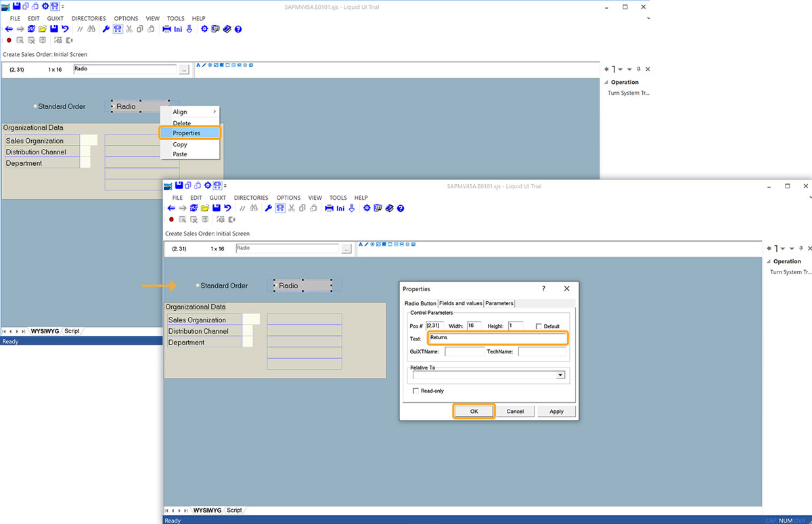Click the open folder icon in the front window toolbar
Viewport: 812px width, 524px height.
click(204, 209)
